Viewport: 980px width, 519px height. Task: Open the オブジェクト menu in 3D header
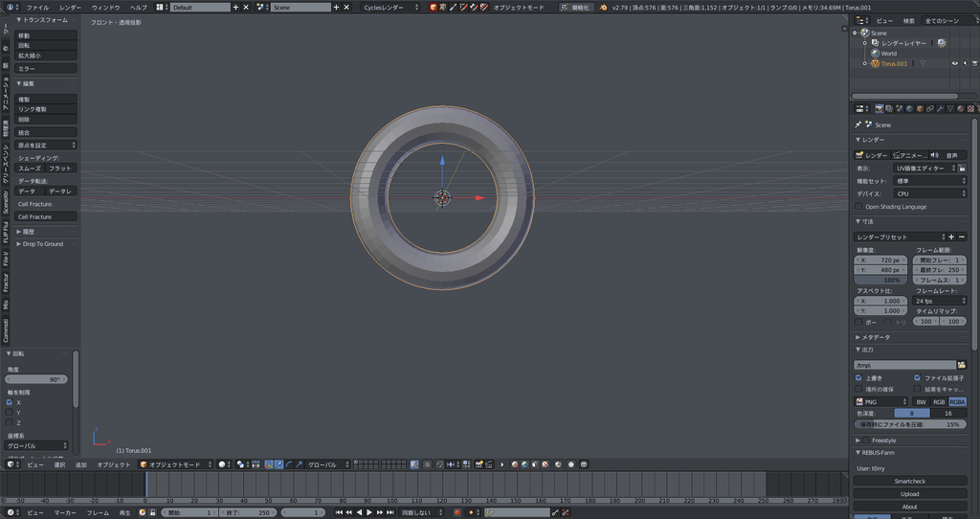114,464
